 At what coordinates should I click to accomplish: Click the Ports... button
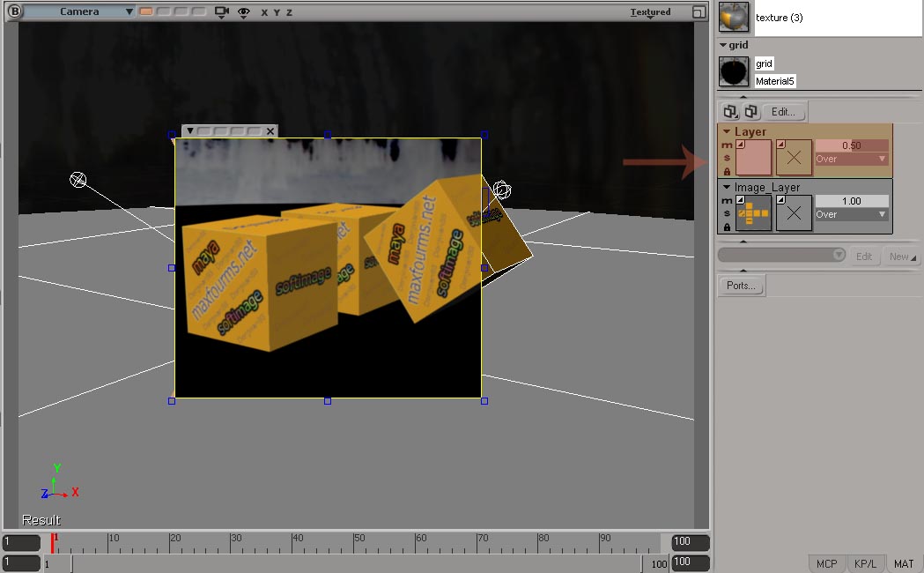click(741, 286)
